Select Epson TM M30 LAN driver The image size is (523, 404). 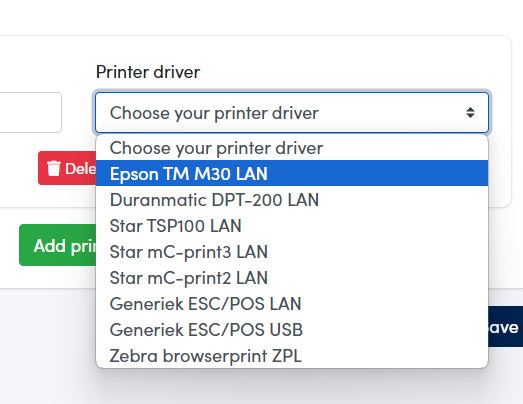pyautogui.click(x=292, y=173)
